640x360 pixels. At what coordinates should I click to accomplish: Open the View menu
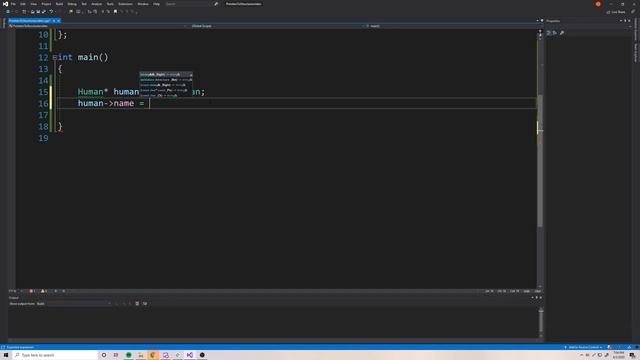click(33, 4)
